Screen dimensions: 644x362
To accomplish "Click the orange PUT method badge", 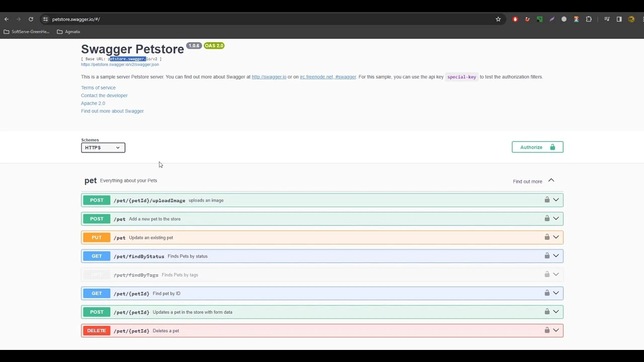I will coord(97,237).
